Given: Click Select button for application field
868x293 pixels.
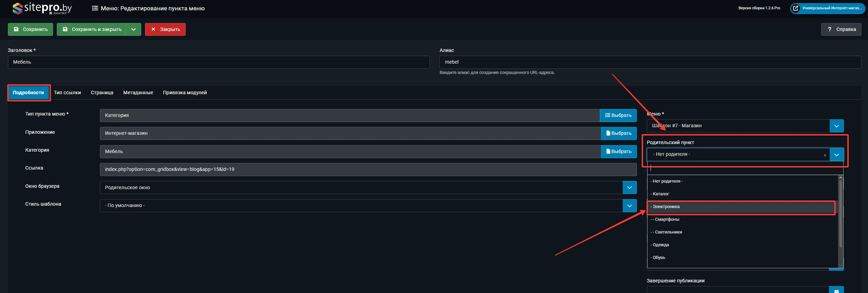Looking at the screenshot, I should click(619, 133).
